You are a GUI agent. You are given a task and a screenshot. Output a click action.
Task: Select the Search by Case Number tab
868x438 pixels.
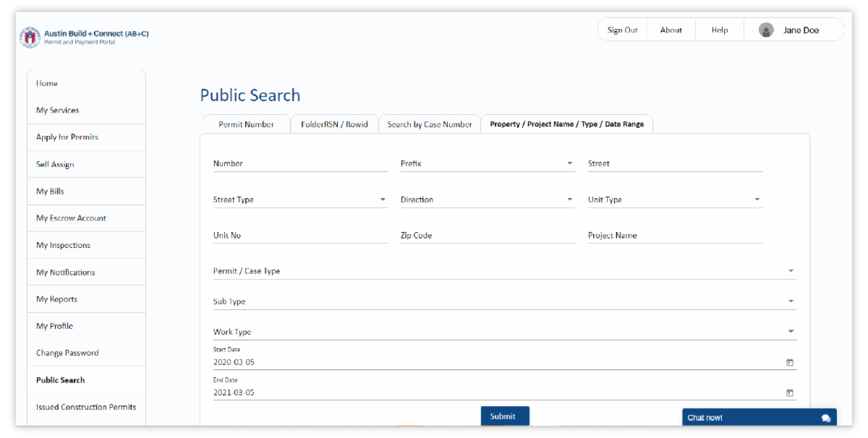click(430, 124)
